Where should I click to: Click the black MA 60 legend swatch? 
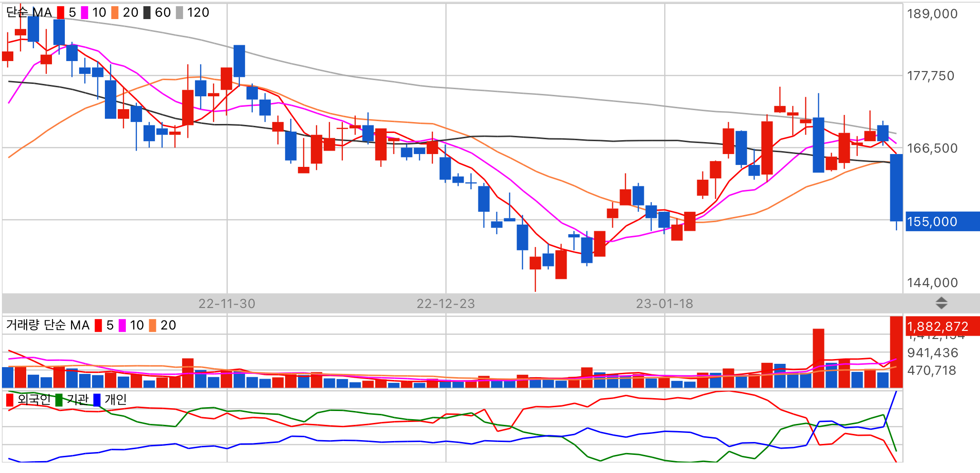(x=147, y=13)
